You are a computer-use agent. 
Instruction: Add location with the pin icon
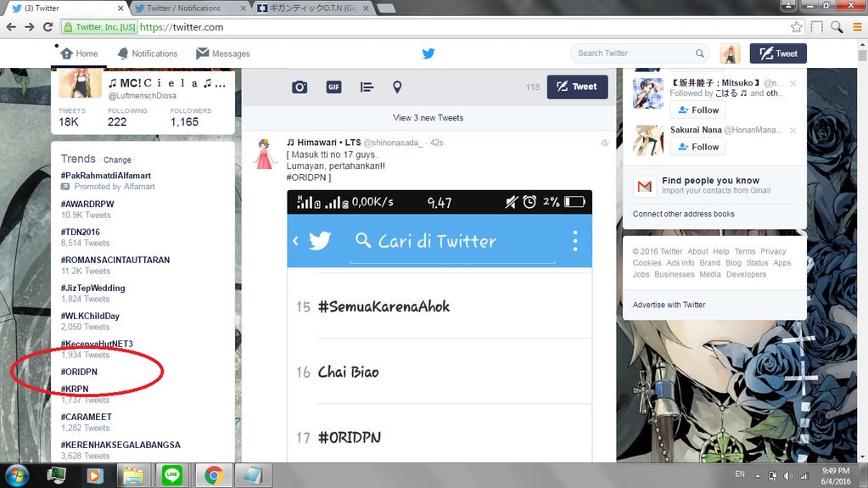coord(397,87)
